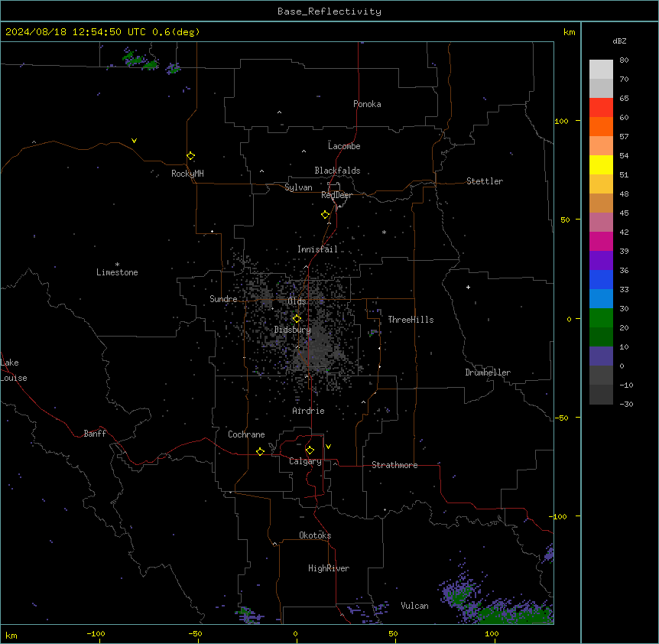Select the Okotoks label
Viewport: 659px width, 644px height.
click(315, 535)
